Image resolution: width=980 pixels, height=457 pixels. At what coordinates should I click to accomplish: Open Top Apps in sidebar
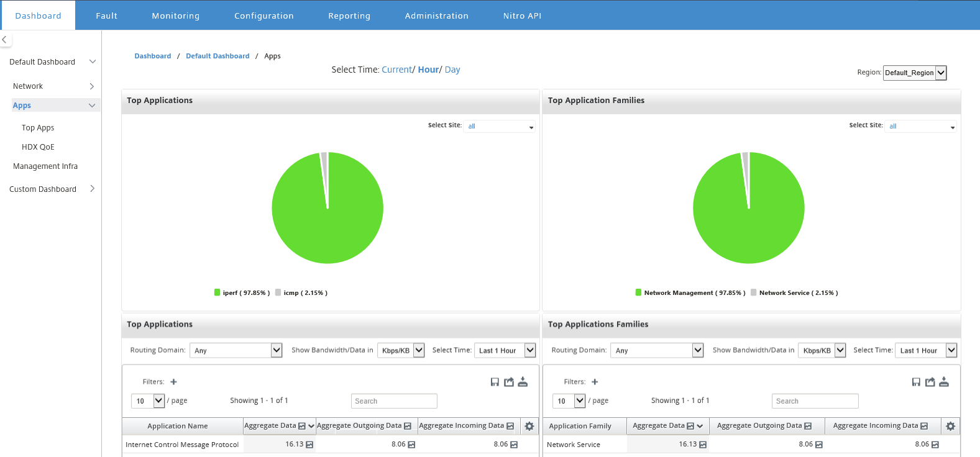click(x=38, y=128)
